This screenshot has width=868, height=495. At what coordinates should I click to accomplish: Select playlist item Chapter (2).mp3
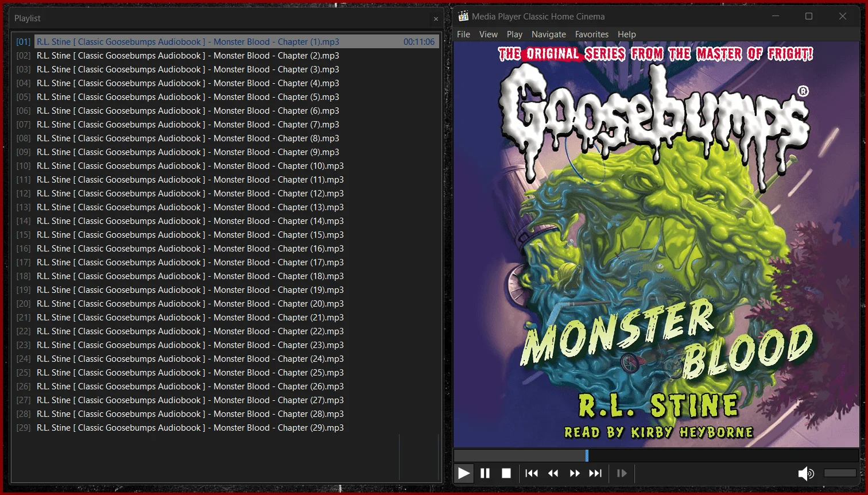pos(237,56)
